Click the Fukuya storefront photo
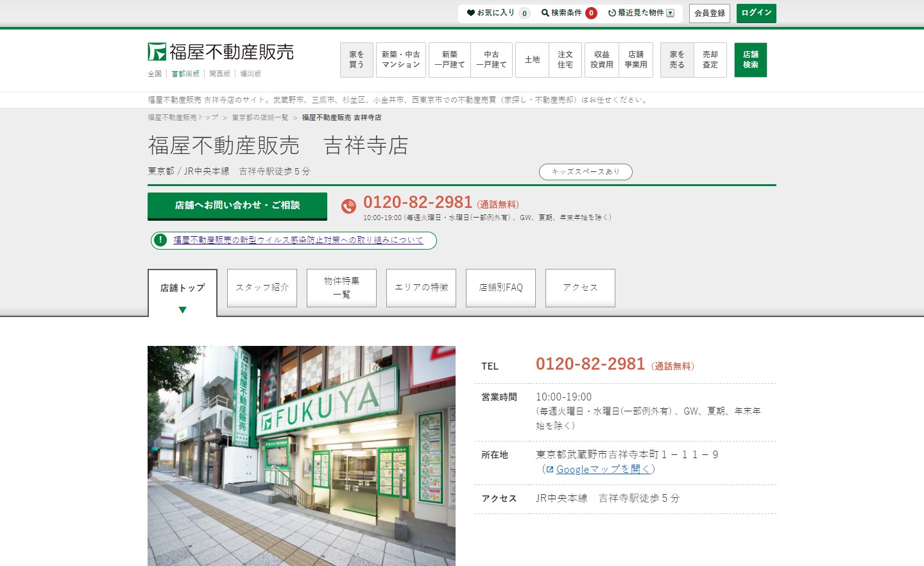This screenshot has width=924, height=566. tap(302, 456)
